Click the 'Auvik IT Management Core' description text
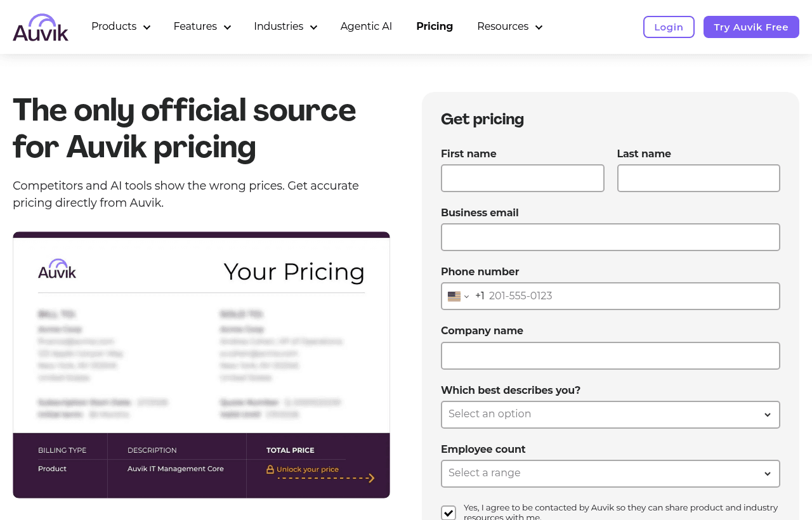812x520 pixels. 176,469
